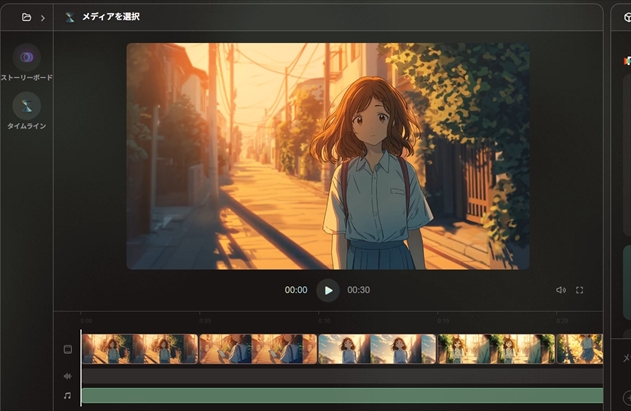Click the video preview image
Viewport: 631px width, 411px height.
pyautogui.click(x=328, y=155)
